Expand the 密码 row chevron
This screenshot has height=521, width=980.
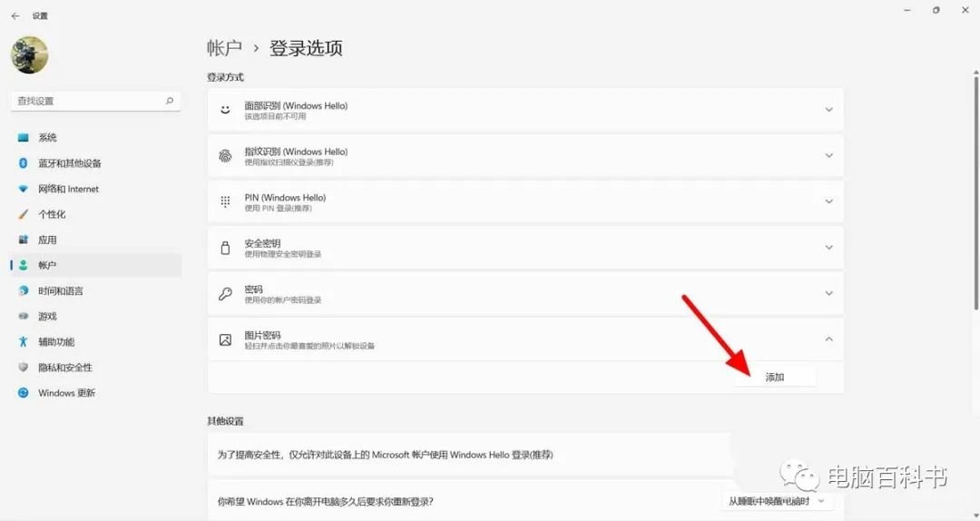[x=828, y=293]
